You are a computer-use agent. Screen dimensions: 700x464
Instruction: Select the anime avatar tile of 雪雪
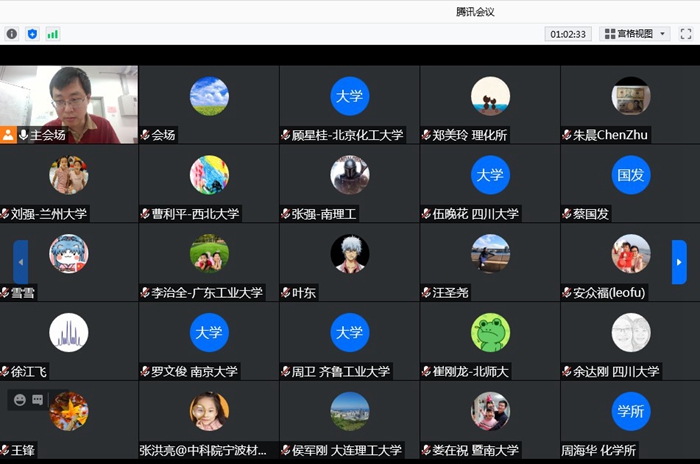pos(69,254)
